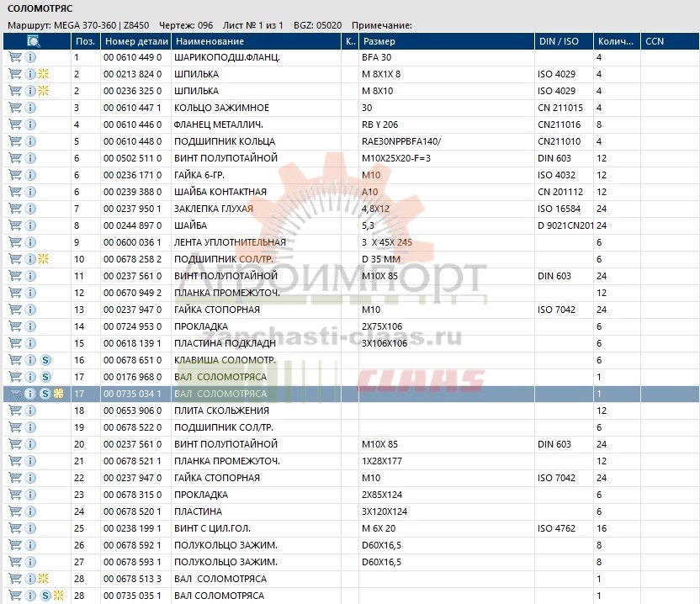This screenshot has width=700, height=604.
Task: Open info for ШАЙБА КОНТАКТНАЯ row
Action: (x=30, y=192)
